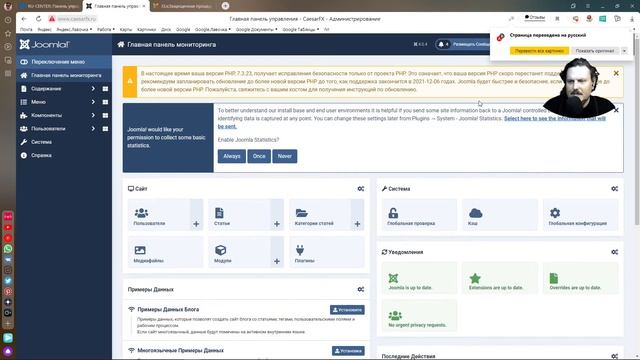Open the Компоненты dashboard grid icon
The image size is (640, 360).
tap(105, 116)
